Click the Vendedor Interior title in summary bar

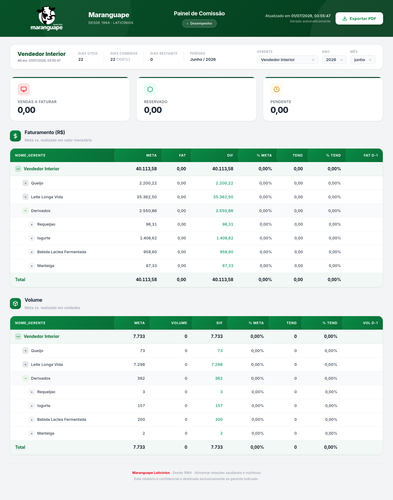tap(41, 54)
